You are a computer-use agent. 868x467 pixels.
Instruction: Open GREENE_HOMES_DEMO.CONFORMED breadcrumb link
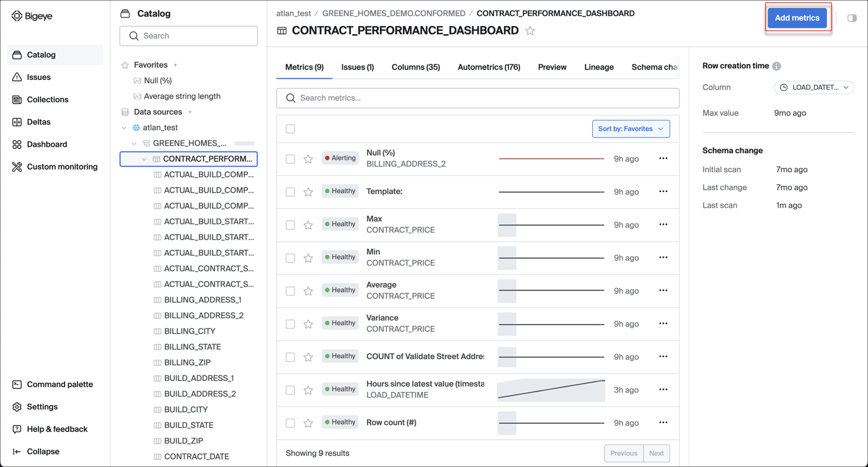tap(394, 13)
